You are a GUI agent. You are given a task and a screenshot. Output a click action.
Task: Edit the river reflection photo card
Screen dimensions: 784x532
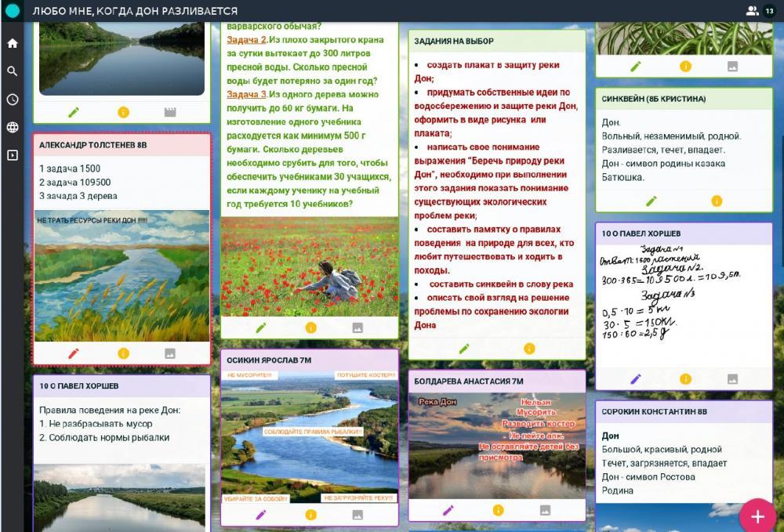74,112
